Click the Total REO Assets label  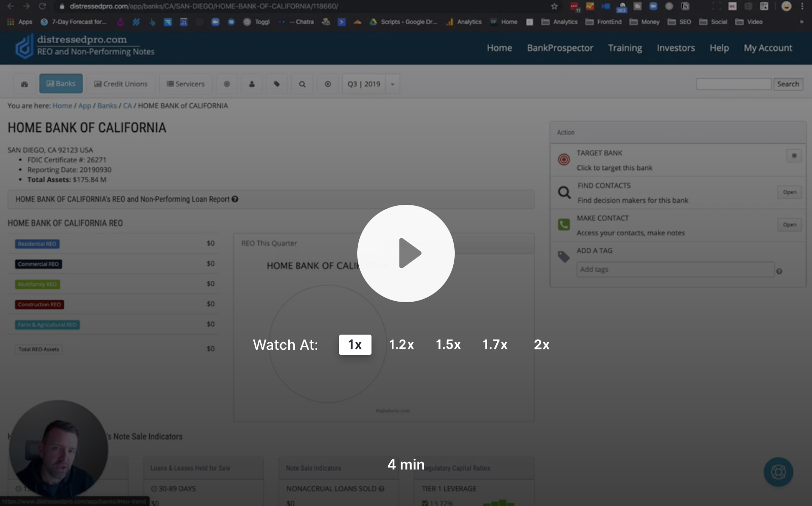[x=39, y=349]
